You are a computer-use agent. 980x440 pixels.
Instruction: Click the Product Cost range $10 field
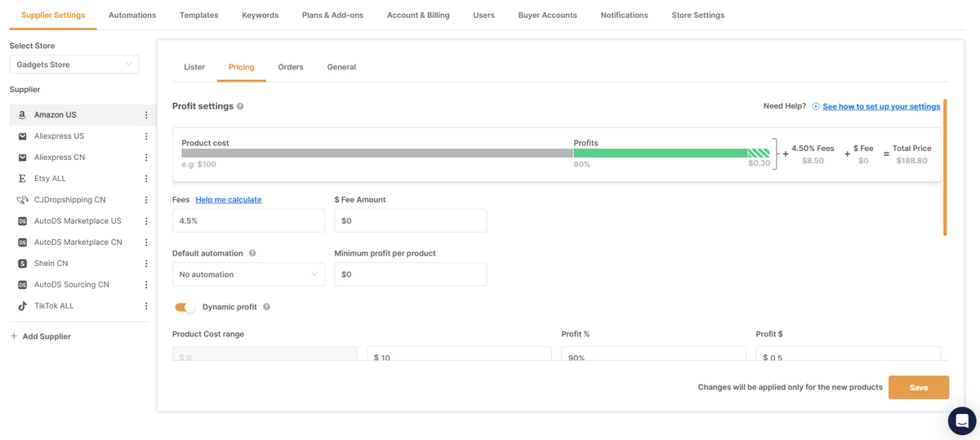pyautogui.click(x=460, y=353)
